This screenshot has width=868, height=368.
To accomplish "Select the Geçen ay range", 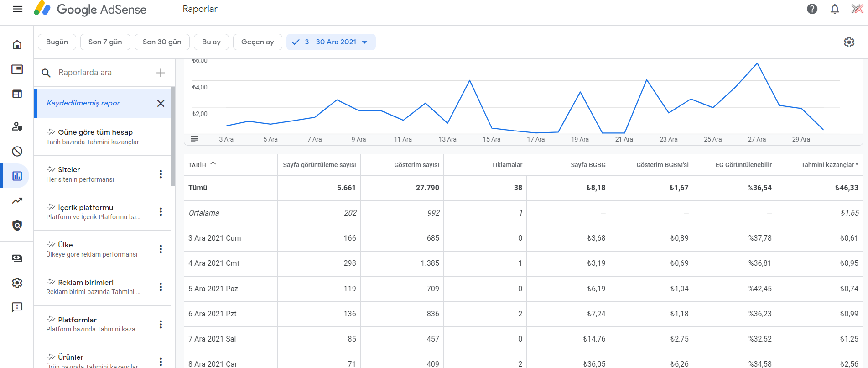I will (257, 42).
